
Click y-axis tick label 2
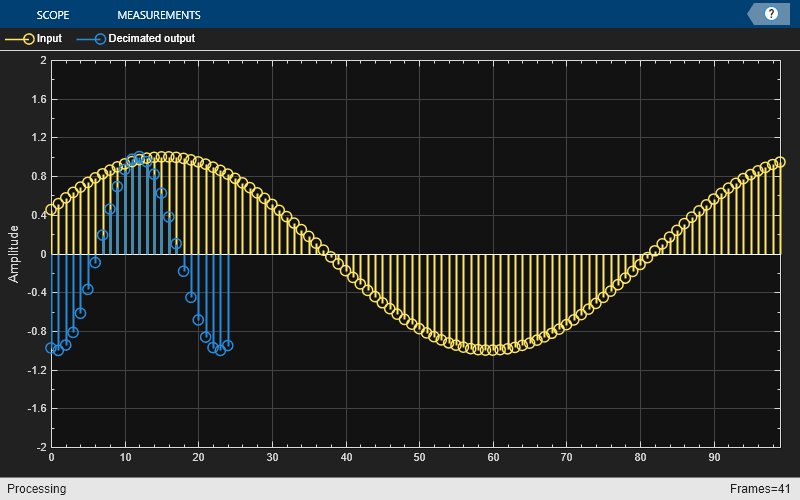tap(43, 60)
